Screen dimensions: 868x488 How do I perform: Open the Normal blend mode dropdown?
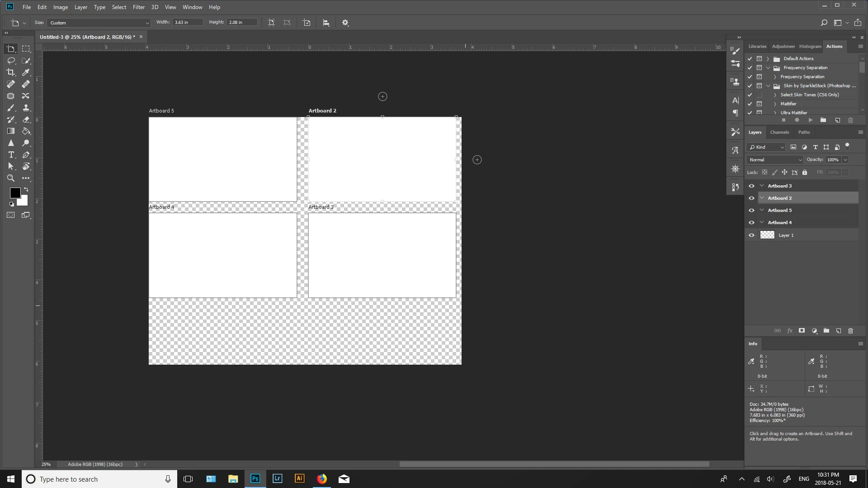pyautogui.click(x=775, y=160)
